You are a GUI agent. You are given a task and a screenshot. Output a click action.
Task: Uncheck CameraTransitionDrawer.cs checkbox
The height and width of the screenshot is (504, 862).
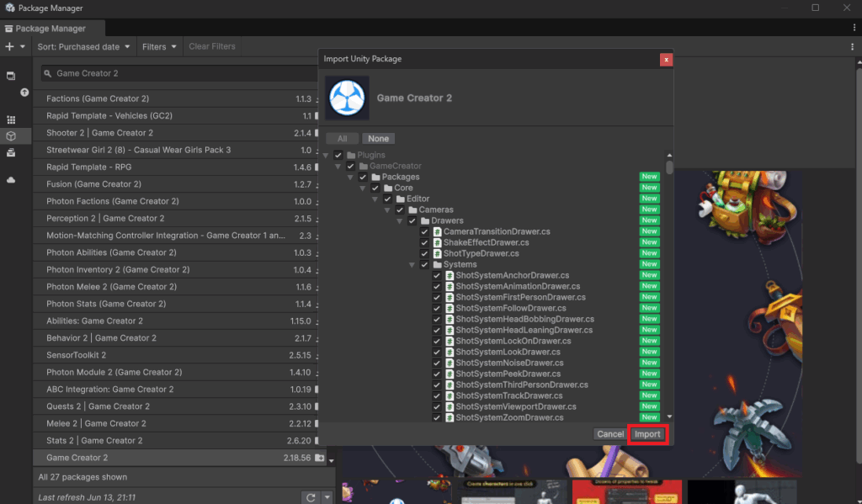click(x=424, y=232)
